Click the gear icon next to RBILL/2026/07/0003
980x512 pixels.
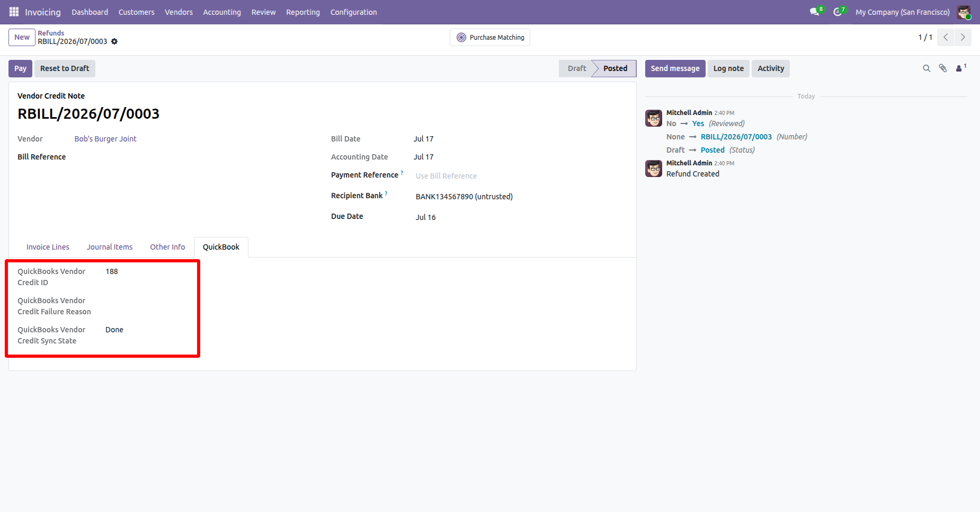click(114, 41)
